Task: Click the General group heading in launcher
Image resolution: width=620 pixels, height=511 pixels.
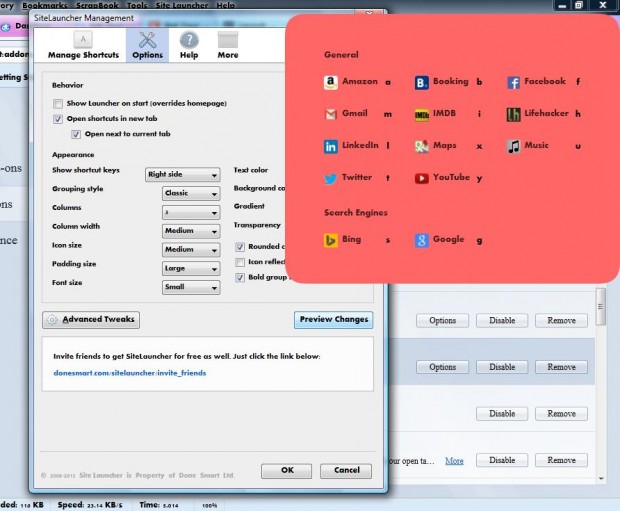Action: point(341,55)
